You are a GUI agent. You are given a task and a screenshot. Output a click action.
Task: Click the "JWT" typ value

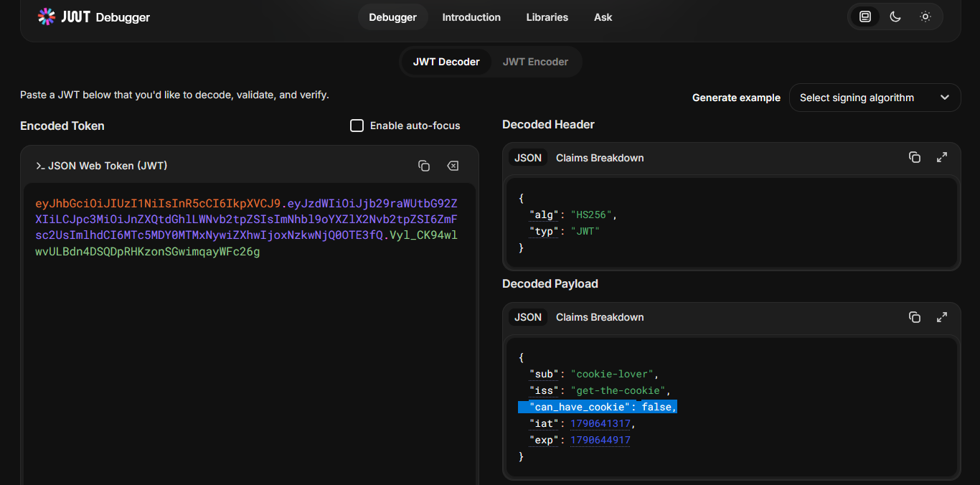click(x=585, y=231)
